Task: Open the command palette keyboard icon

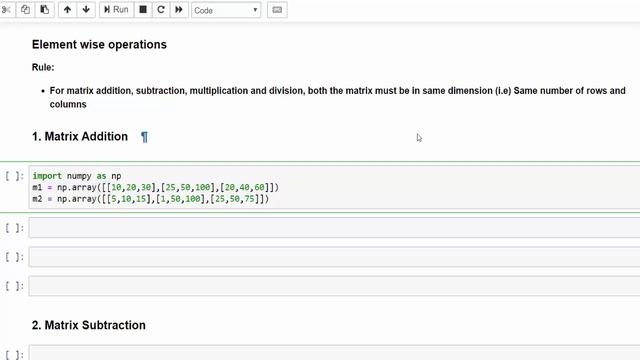Action: [277, 10]
